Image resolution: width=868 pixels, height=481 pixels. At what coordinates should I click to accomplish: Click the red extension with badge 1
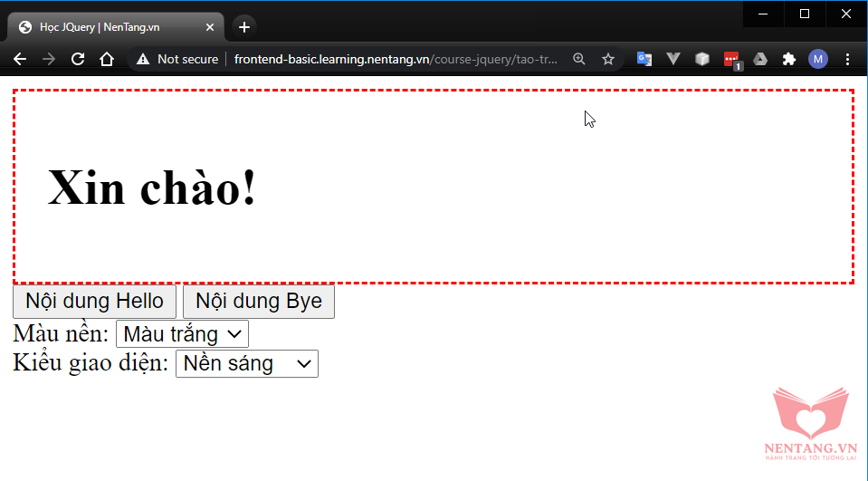[x=731, y=60]
